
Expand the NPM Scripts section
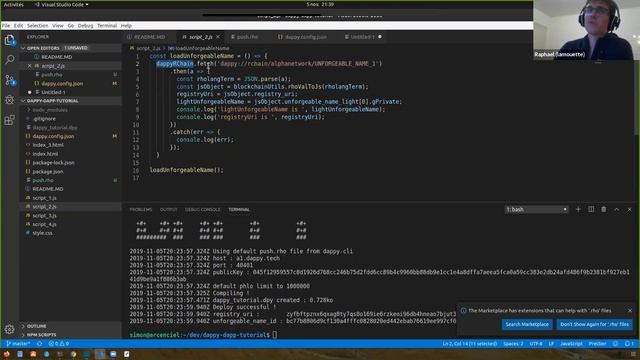(71, 335)
